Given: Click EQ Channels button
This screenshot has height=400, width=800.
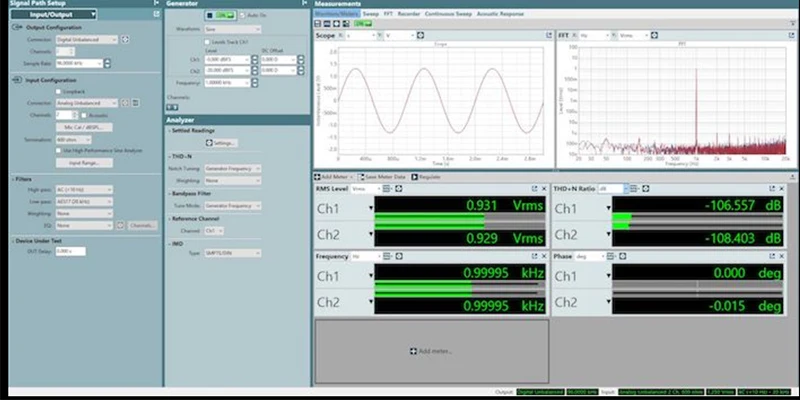Looking at the screenshot, I should (x=142, y=225).
